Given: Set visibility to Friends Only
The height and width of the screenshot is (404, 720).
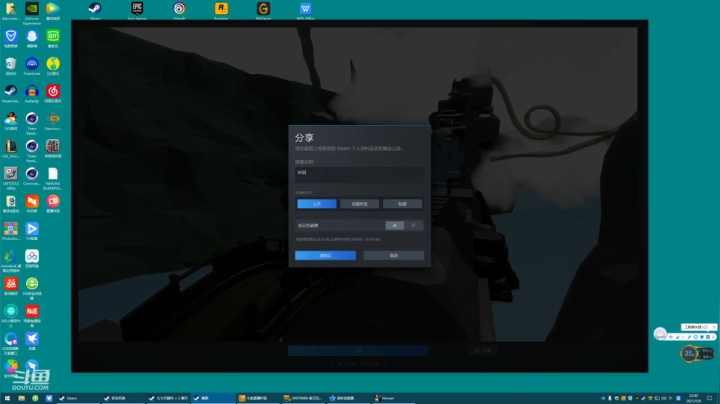Looking at the screenshot, I should pyautogui.click(x=360, y=204).
